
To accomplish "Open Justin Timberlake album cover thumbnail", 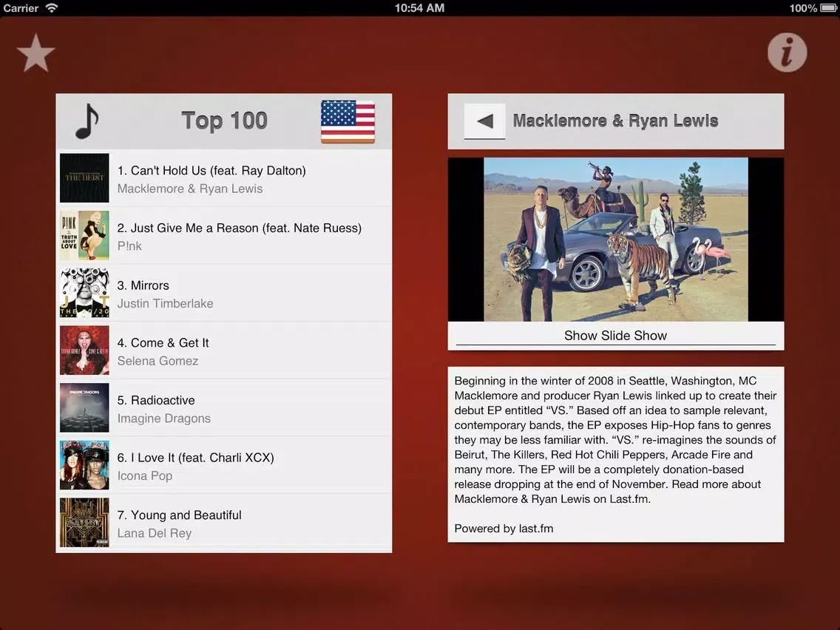I will pos(84,293).
